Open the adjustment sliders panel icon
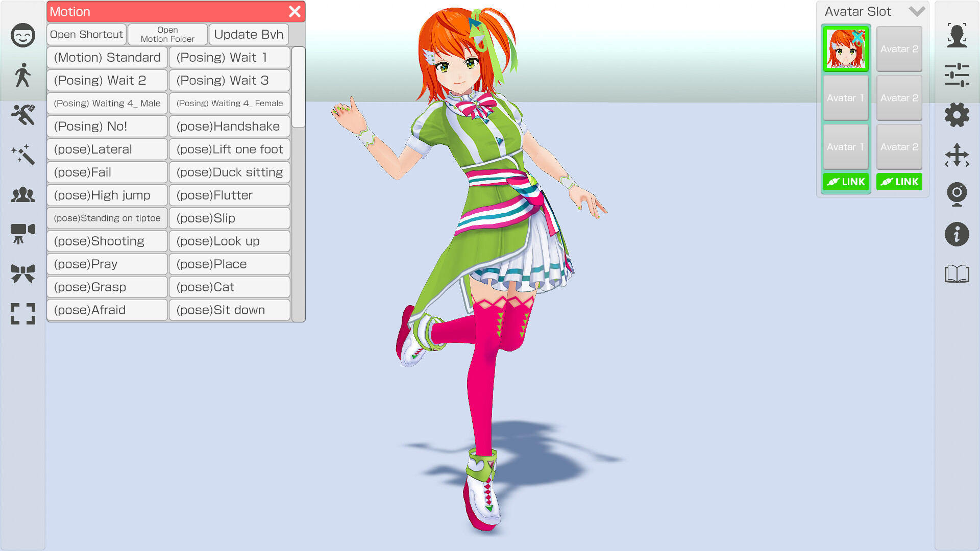Image resolution: width=980 pixels, height=551 pixels. (x=958, y=75)
